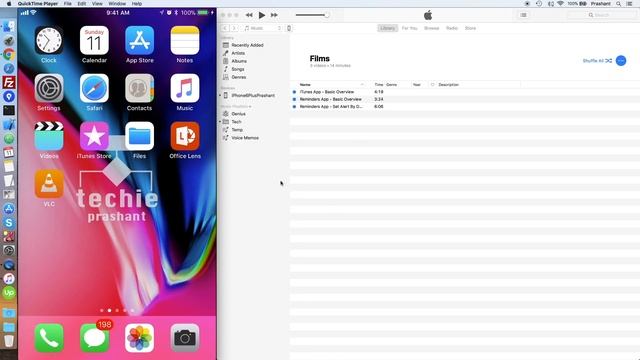640x360 pixels.
Task: Open the Calendar app icon on iPhone
Action: point(94,41)
